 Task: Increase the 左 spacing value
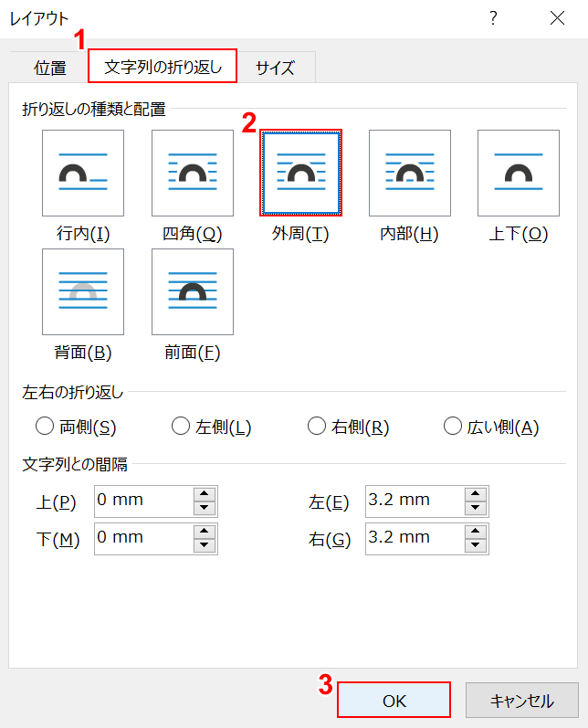point(476,494)
